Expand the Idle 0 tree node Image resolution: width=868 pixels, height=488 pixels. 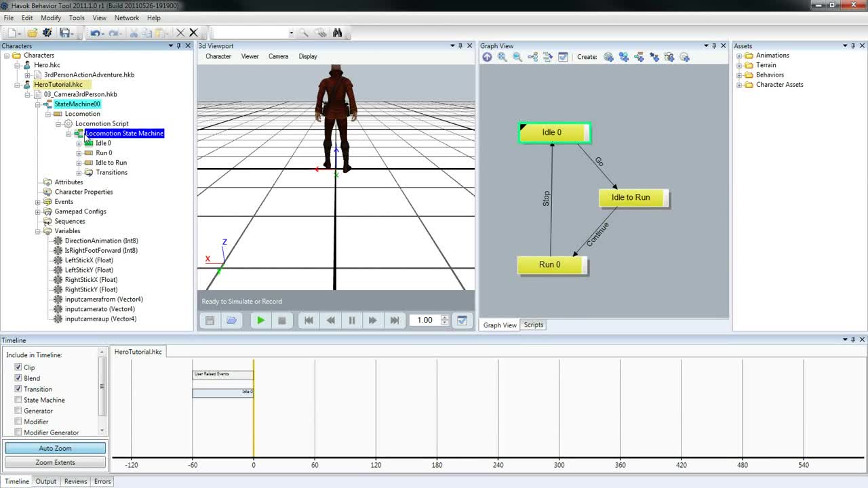pyautogui.click(x=79, y=144)
